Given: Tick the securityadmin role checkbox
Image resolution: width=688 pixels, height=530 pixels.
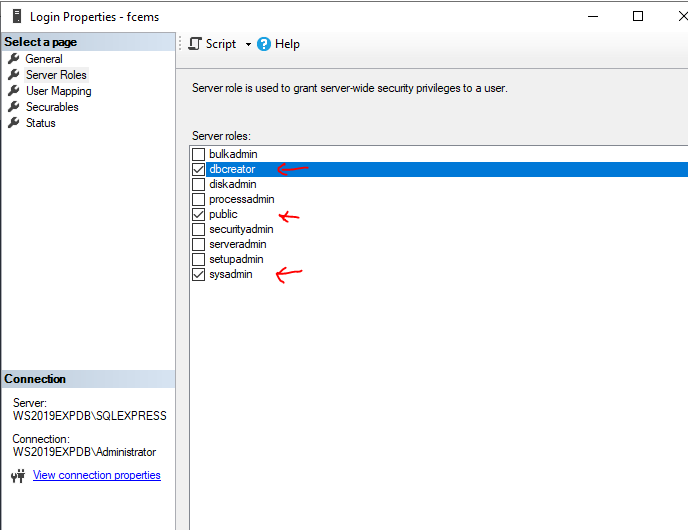Looking at the screenshot, I should [x=199, y=229].
